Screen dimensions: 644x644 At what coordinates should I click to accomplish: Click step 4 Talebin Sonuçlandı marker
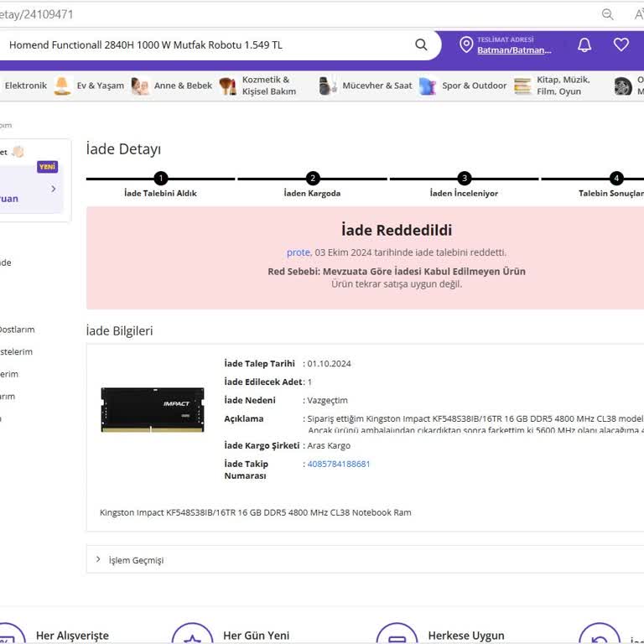click(616, 179)
